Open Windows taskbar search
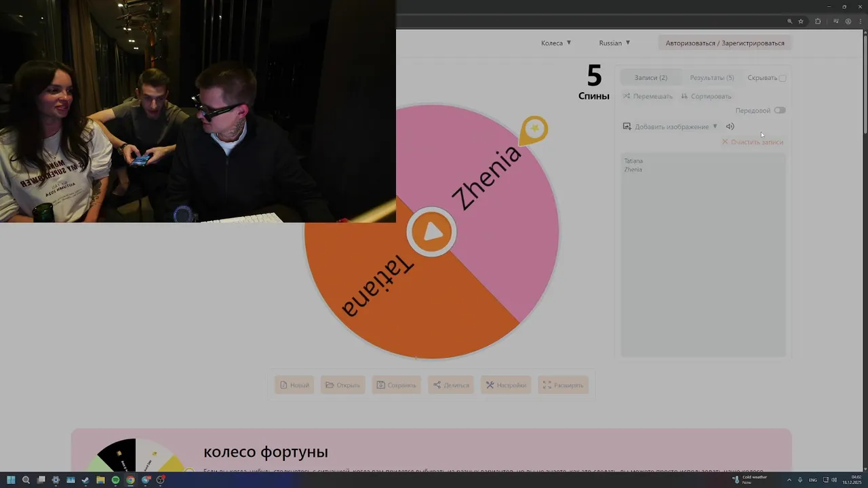The height and width of the screenshot is (488, 868). click(26, 480)
